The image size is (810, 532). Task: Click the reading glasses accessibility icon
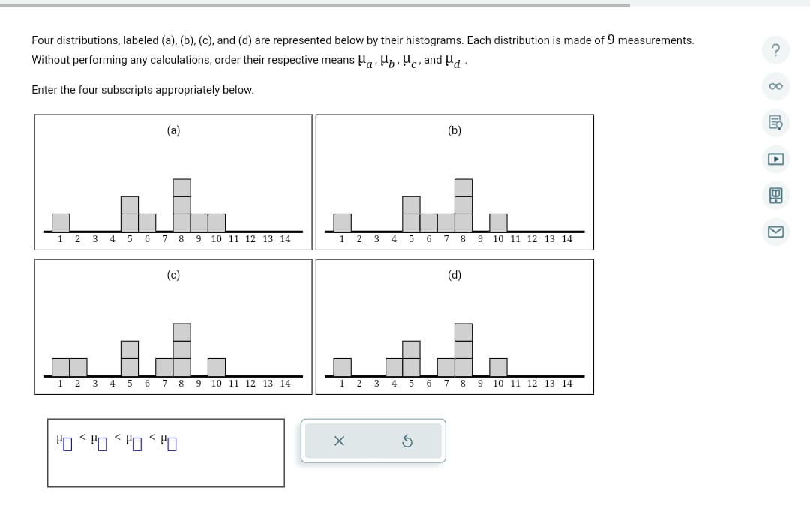click(x=776, y=86)
